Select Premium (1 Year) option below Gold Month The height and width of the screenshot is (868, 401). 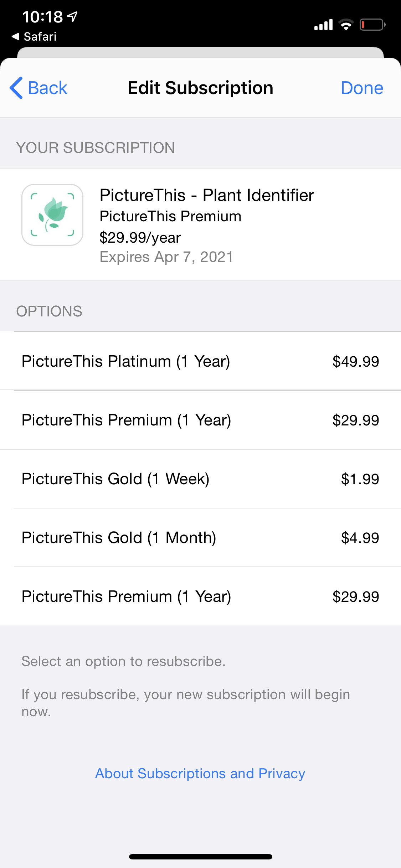[x=126, y=596]
